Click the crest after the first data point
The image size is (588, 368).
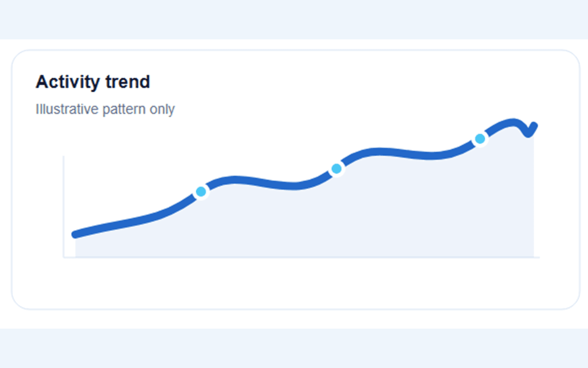[234, 180]
